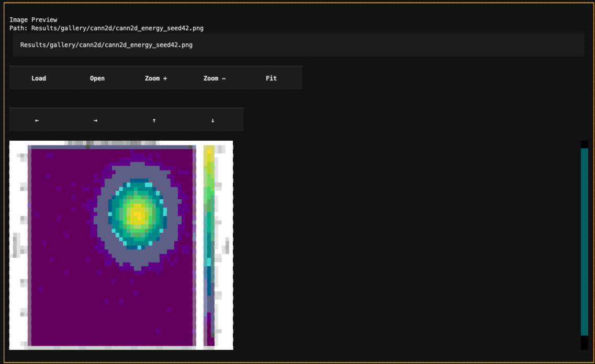This screenshot has height=364, width=595.
Task: Select the Image Preview title label
Action: 33,20
